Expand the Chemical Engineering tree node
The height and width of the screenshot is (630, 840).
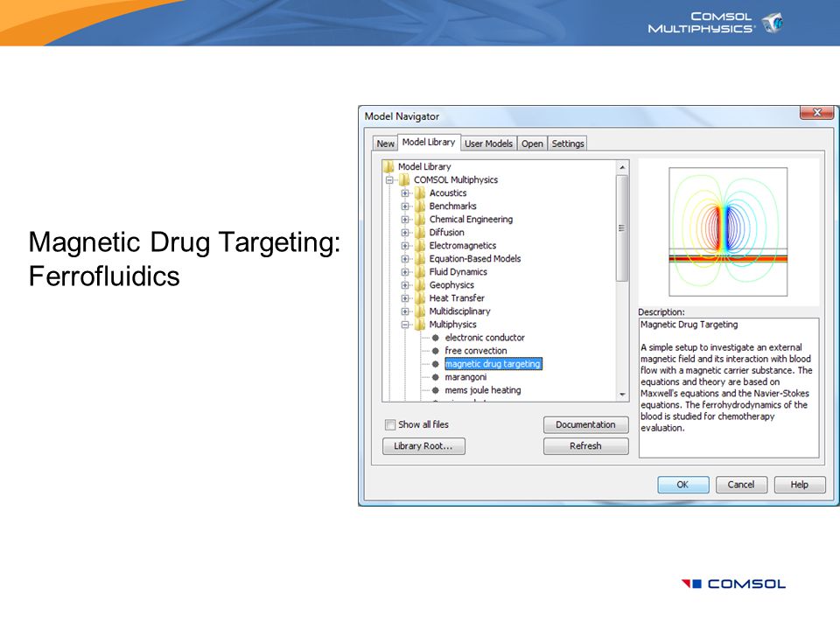click(x=405, y=220)
